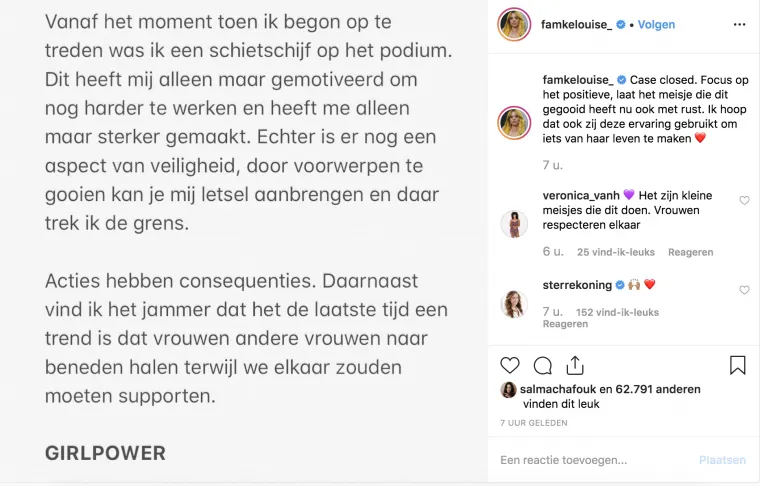View the 25 vind-ik-leuks on the comment

click(x=616, y=252)
